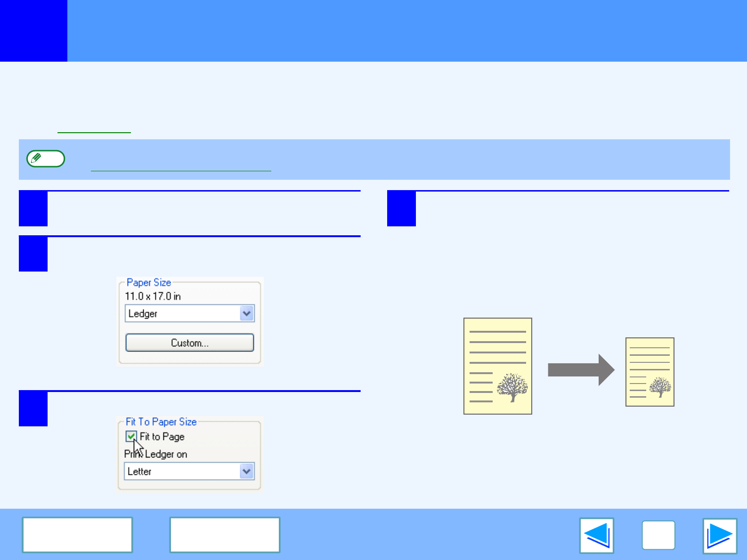The height and width of the screenshot is (560, 747).
Task: Click the second blank button in bottom bar
Action: tap(225, 535)
